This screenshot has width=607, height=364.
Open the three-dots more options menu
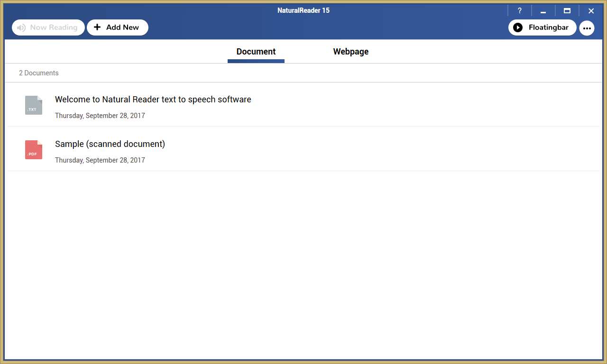click(x=587, y=28)
